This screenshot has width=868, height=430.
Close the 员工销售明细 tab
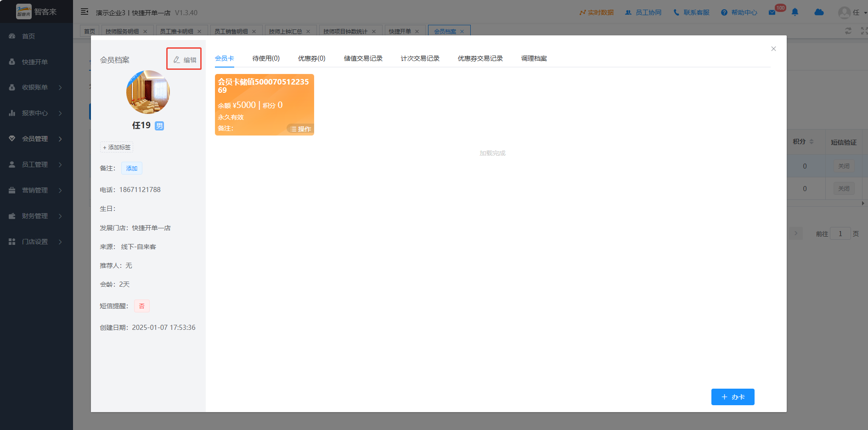(254, 32)
